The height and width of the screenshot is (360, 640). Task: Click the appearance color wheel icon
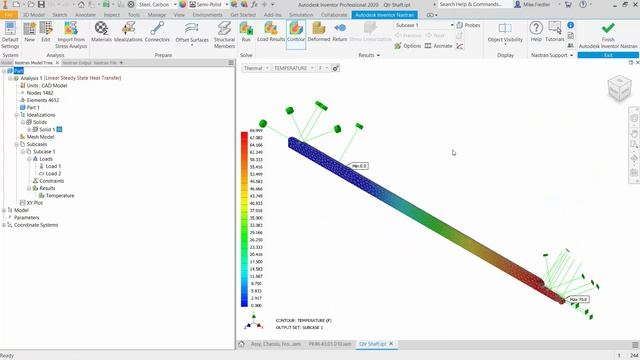[x=182, y=4]
